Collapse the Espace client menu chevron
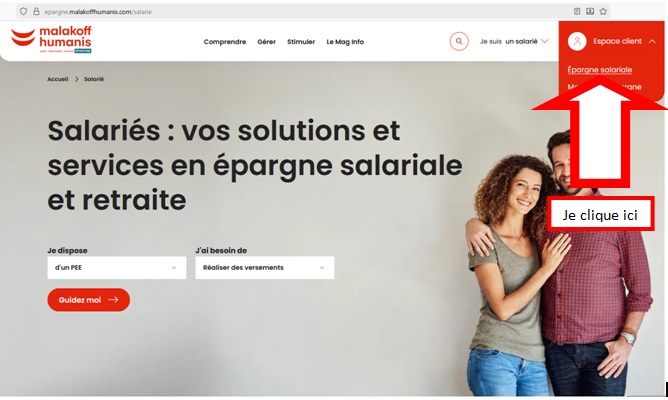 (652, 41)
